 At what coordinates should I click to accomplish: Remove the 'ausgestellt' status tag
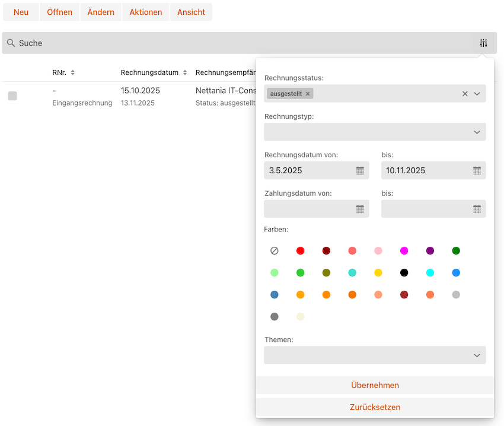(x=308, y=94)
